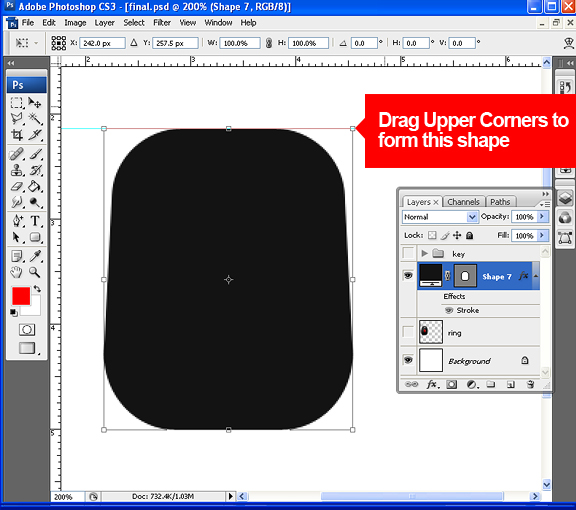Swap foreground and background colors
Viewport: 576px width, 510px height.
click(37, 289)
